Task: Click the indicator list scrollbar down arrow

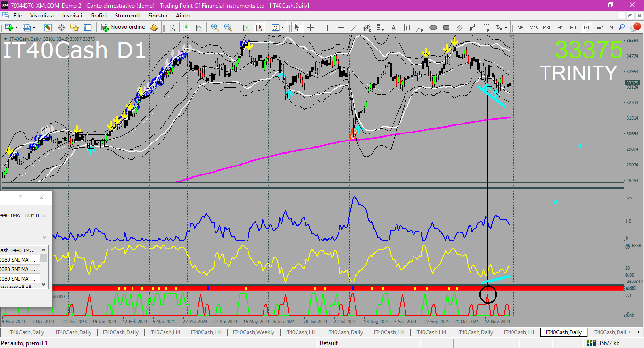Action: point(44,284)
